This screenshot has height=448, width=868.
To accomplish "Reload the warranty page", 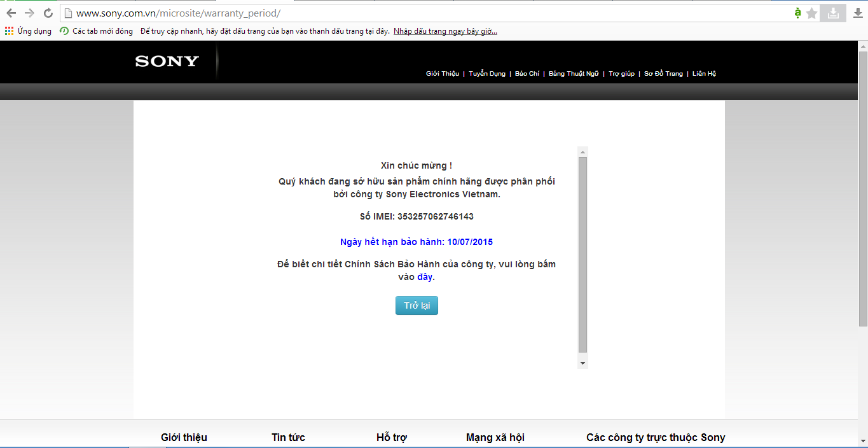I will [48, 13].
